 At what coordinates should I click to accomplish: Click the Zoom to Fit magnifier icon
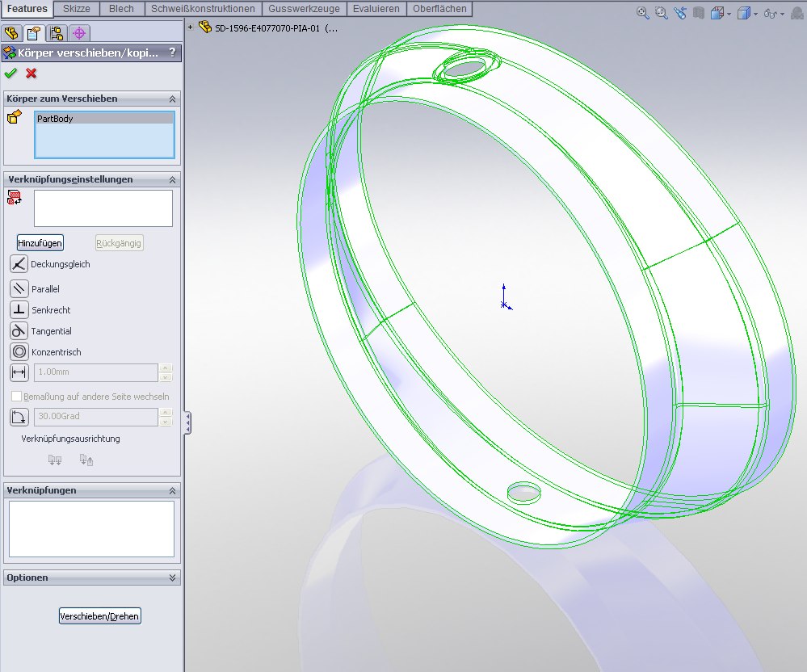point(643,13)
